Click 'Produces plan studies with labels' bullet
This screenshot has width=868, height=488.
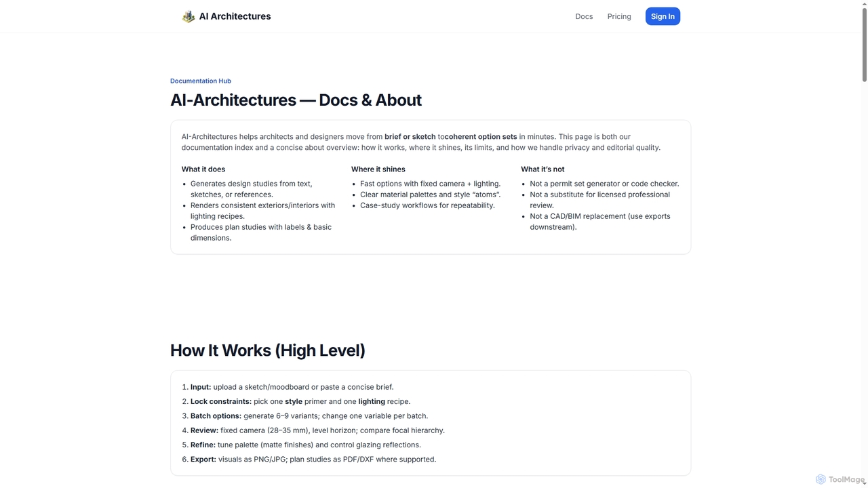[x=261, y=232]
